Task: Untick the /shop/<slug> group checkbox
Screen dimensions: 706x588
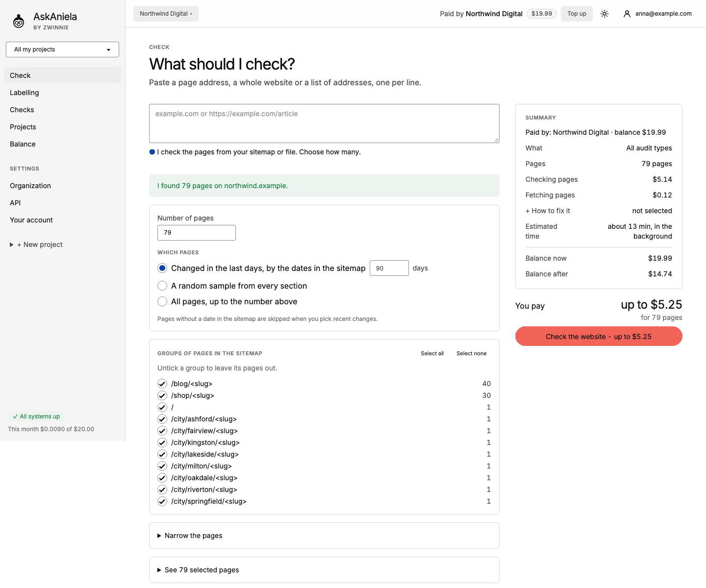Action: coord(162,395)
